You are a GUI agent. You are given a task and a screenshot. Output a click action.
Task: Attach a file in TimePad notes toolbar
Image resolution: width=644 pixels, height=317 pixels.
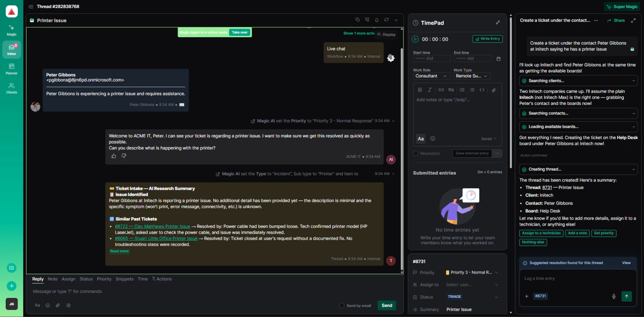pos(494,90)
